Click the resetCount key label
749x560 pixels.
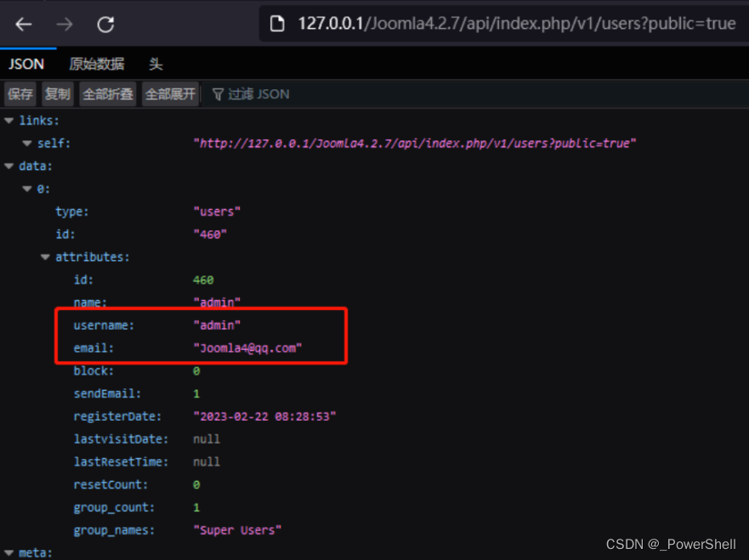point(111,484)
